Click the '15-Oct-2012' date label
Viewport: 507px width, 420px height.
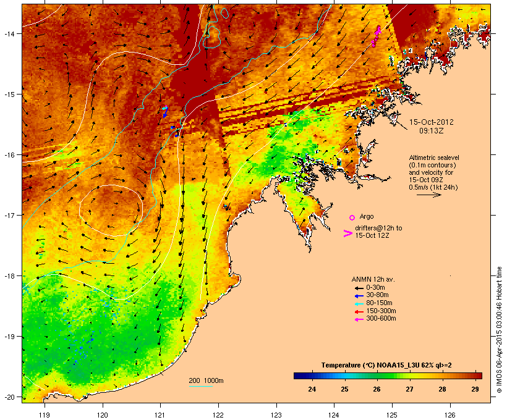(432, 122)
